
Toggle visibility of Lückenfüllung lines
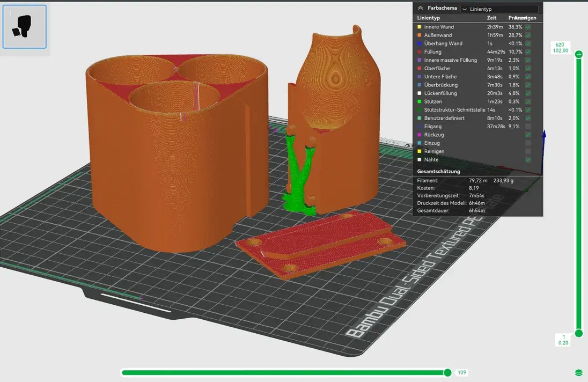click(x=528, y=93)
